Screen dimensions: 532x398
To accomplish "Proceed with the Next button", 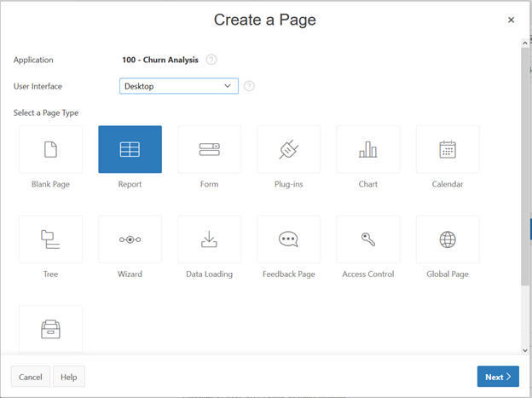I will click(498, 377).
